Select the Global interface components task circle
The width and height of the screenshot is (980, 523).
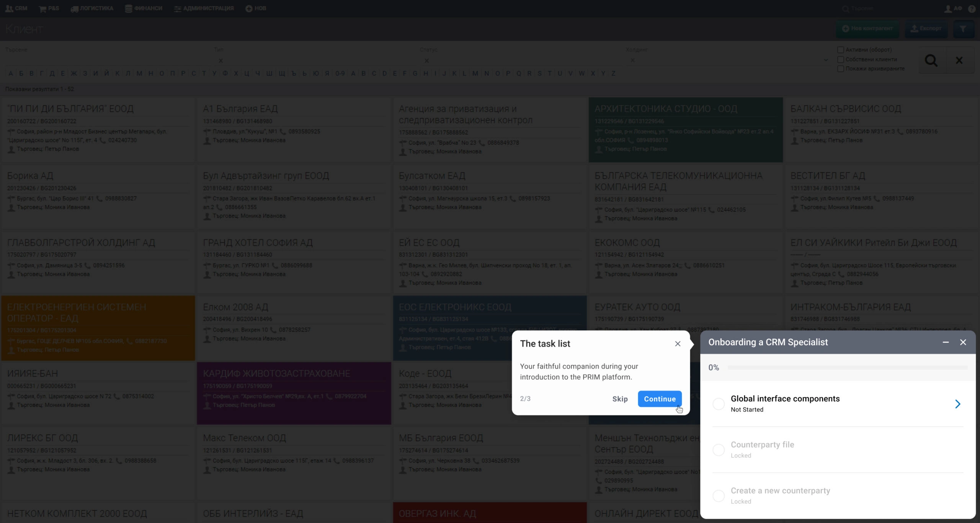pos(718,403)
